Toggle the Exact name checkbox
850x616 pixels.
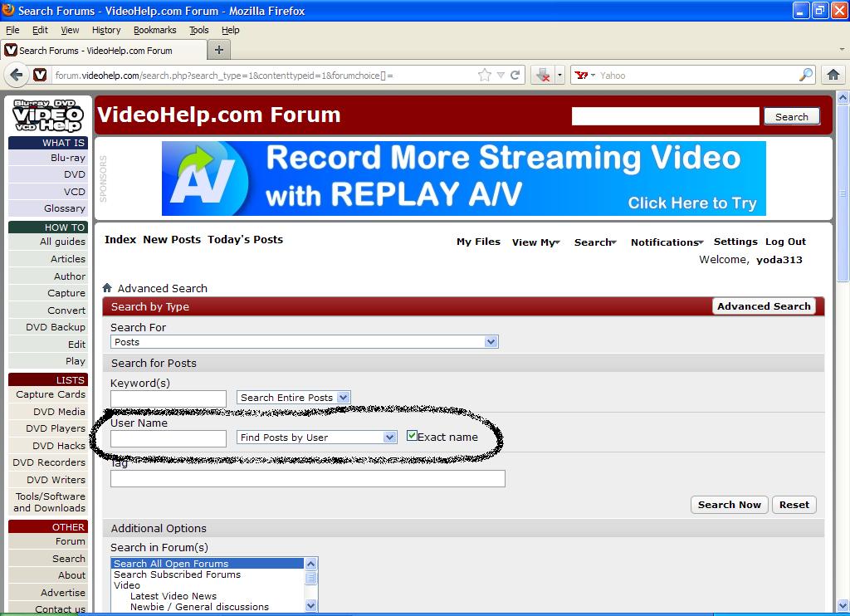coord(412,435)
